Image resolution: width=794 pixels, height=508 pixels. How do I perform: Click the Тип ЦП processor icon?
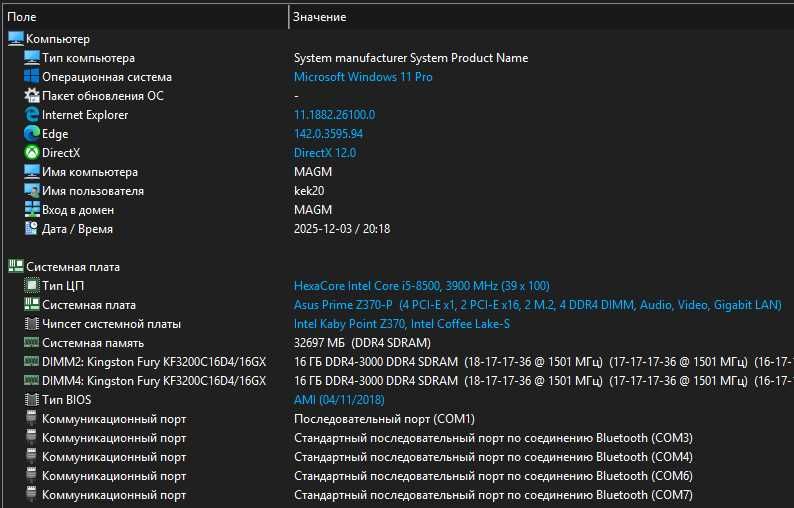32,286
